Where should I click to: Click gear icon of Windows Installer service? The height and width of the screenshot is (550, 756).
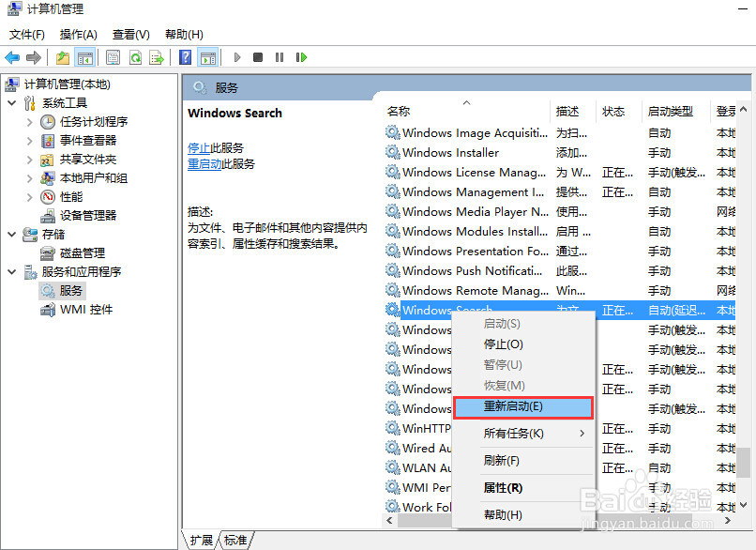393,152
